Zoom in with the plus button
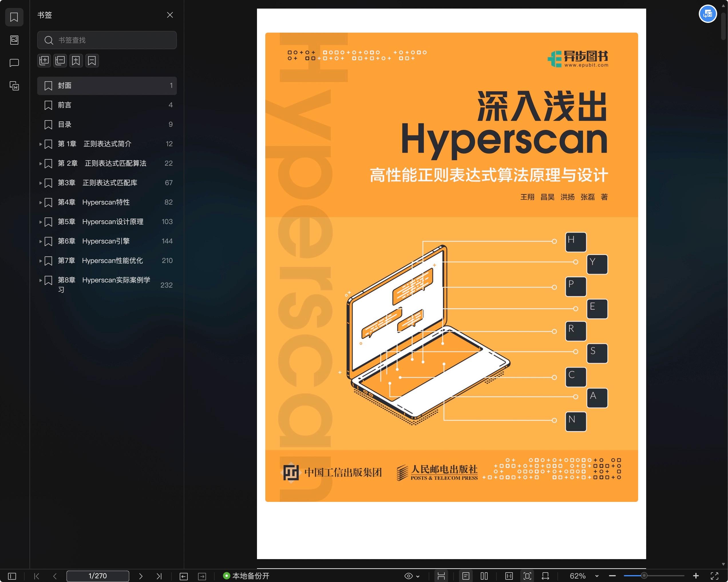Viewport: 728px width, 582px height. tap(696, 576)
